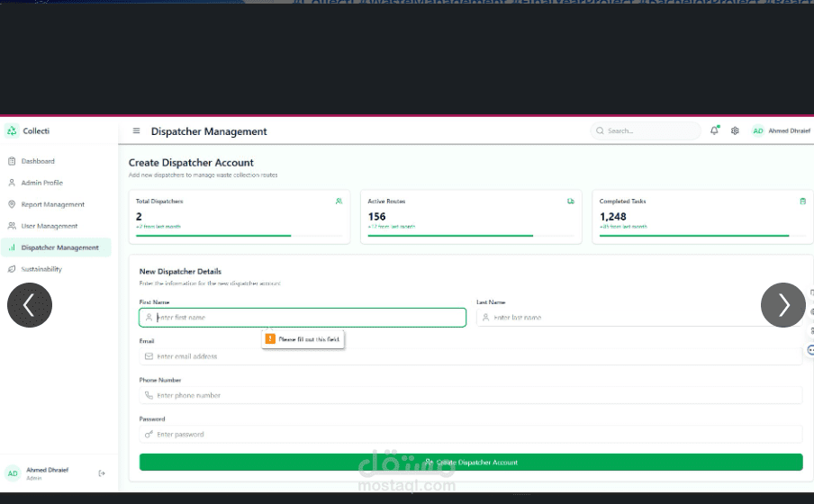Click the Active Routes progress bar
Screen dimensions: 814x504
[x=471, y=236]
